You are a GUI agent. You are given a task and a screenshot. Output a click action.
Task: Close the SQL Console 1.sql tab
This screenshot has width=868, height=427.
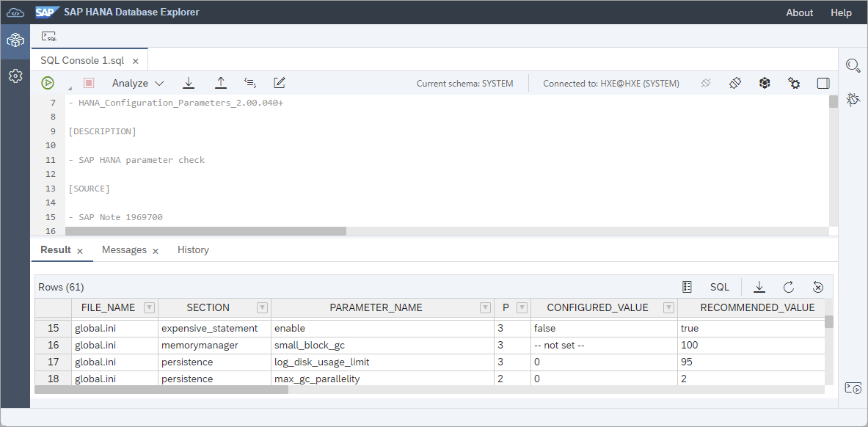point(136,61)
